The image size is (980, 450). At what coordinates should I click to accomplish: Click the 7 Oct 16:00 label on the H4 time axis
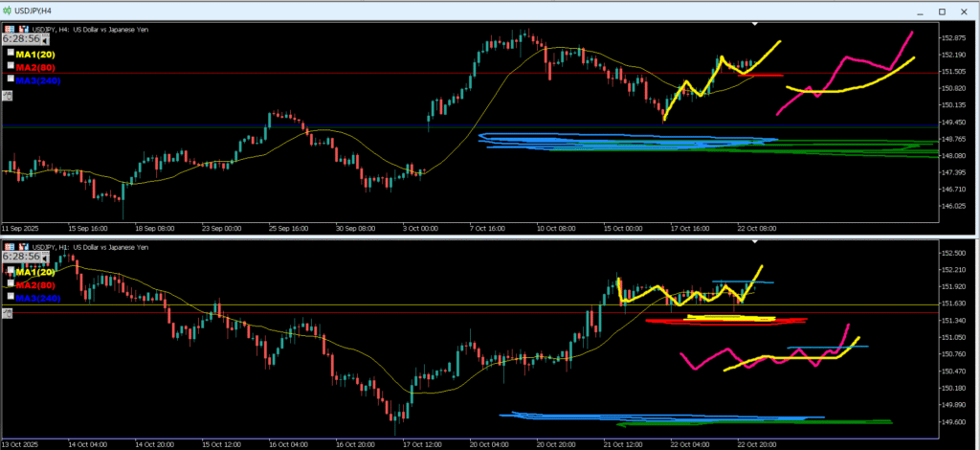pyautogui.click(x=489, y=230)
